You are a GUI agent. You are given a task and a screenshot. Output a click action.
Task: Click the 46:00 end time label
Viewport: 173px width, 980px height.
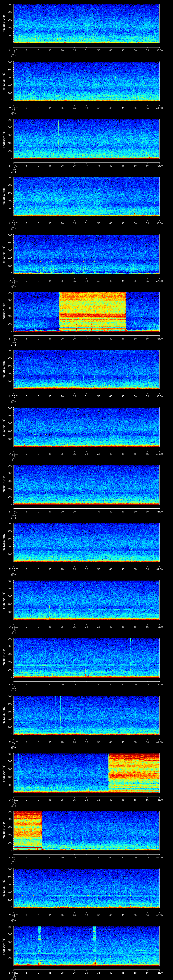160,972
